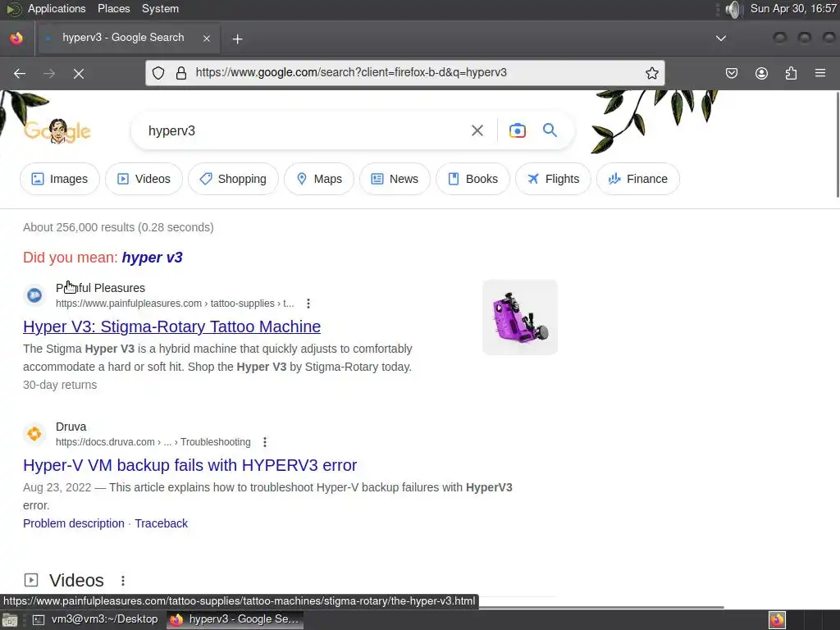The height and width of the screenshot is (630, 840).
Task: Select Firefox hyperv3 taskbar entry
Action: pos(235,619)
